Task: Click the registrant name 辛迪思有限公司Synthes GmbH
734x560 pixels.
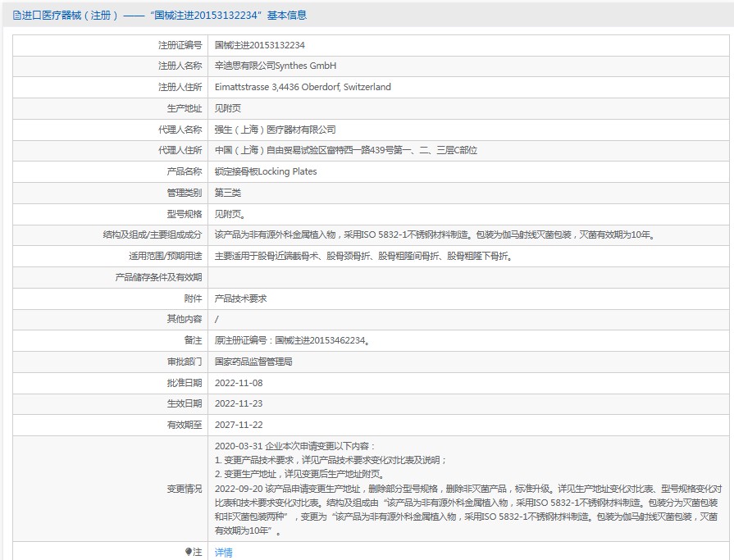Action: (x=276, y=66)
